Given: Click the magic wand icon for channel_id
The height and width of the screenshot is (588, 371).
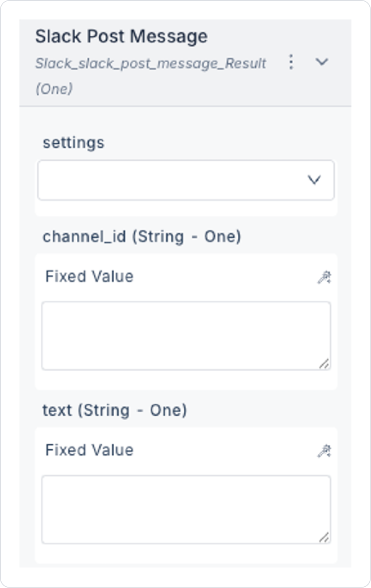Looking at the screenshot, I should click(x=324, y=277).
